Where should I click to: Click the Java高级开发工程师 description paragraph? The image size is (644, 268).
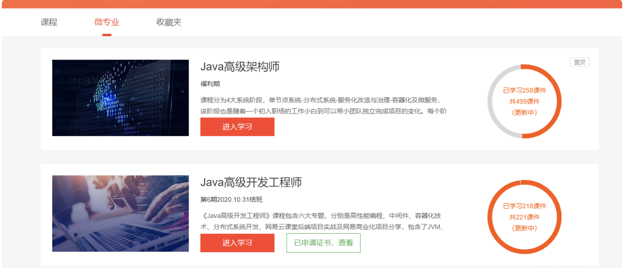tap(323, 221)
